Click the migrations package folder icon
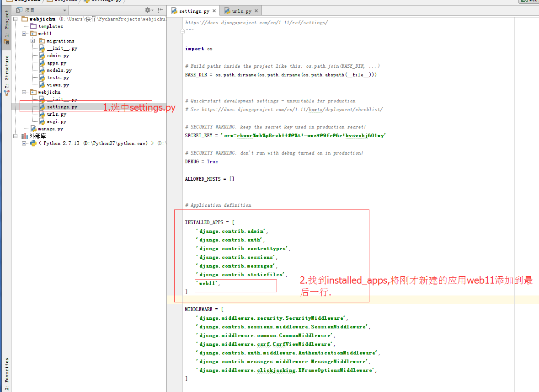This screenshot has height=392, width=539. pos(42,41)
